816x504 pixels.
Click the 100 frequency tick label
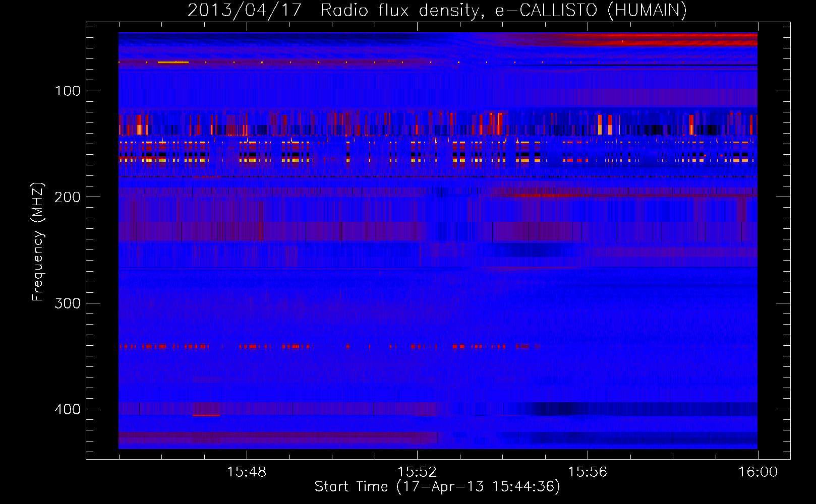tap(68, 91)
